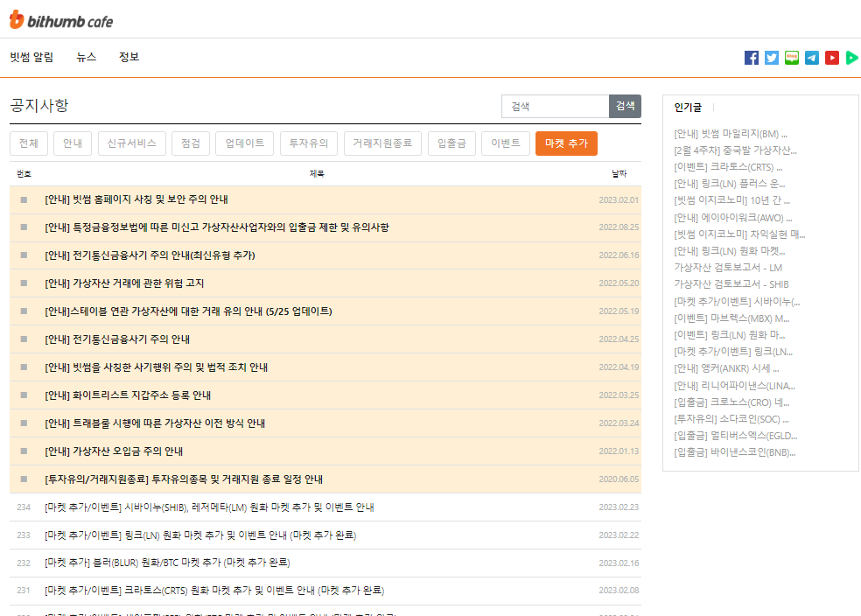
Task: Open post 231 크라토스(CRTS) 원화 마켓 추가
Action: pos(214,591)
